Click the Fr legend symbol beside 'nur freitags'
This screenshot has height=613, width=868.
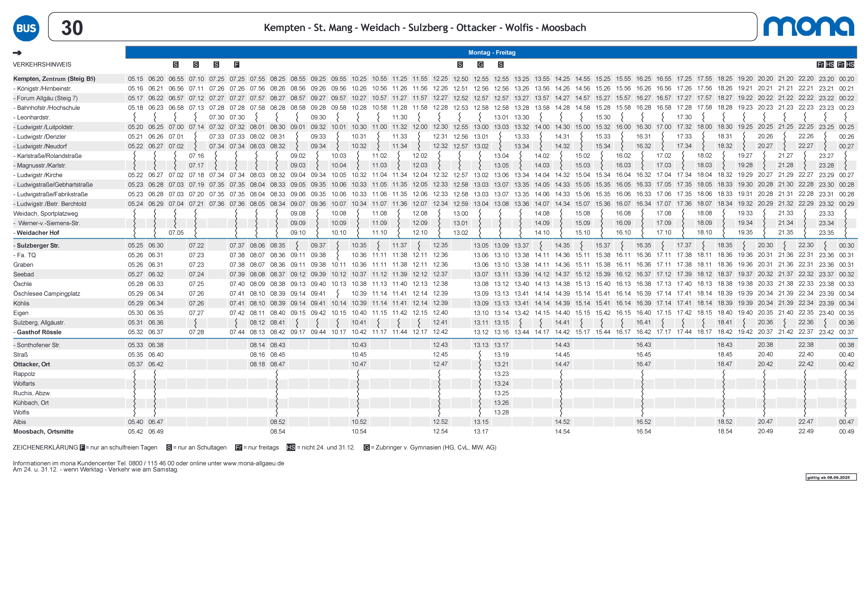point(239,447)
